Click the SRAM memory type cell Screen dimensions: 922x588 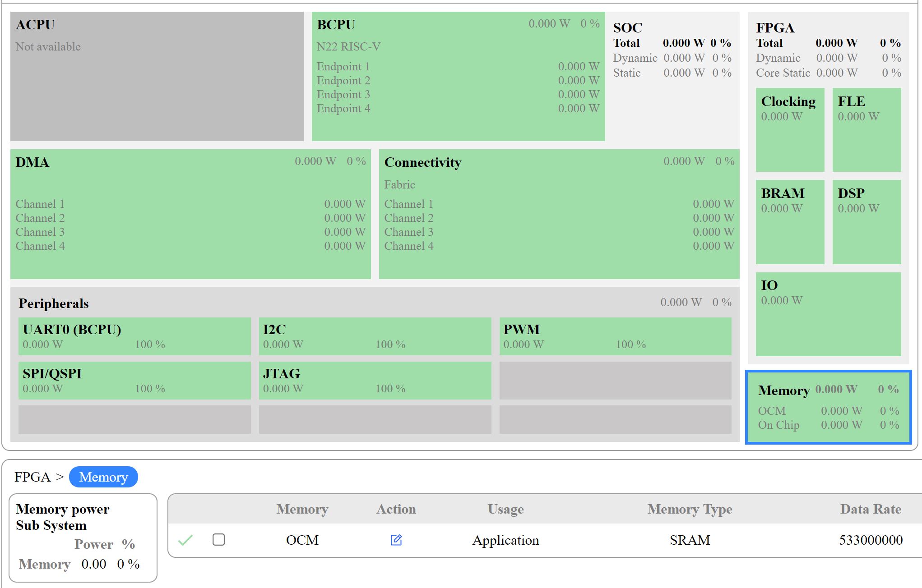pos(690,540)
